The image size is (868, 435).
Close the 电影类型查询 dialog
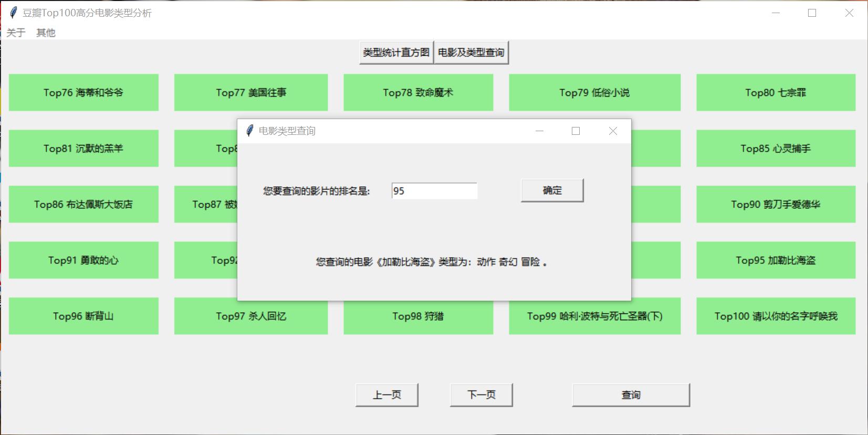coord(613,131)
